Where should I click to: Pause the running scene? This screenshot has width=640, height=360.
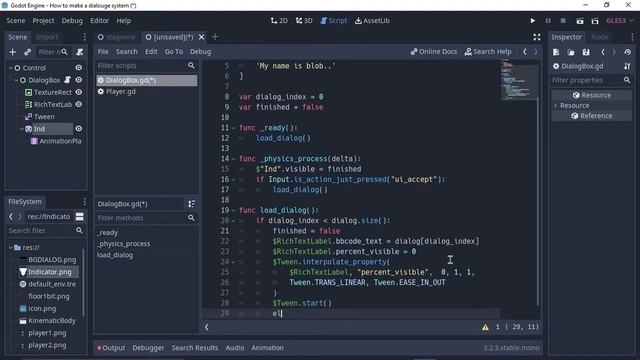click(x=548, y=20)
